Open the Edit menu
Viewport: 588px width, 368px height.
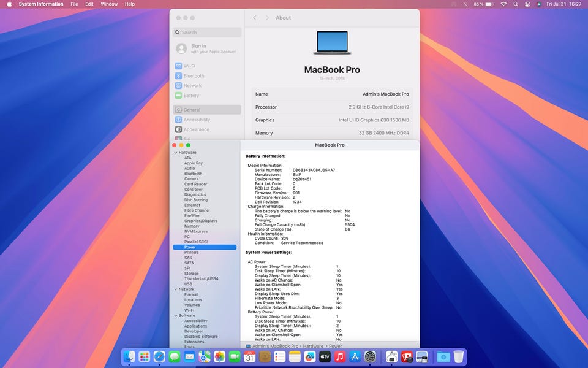click(89, 4)
